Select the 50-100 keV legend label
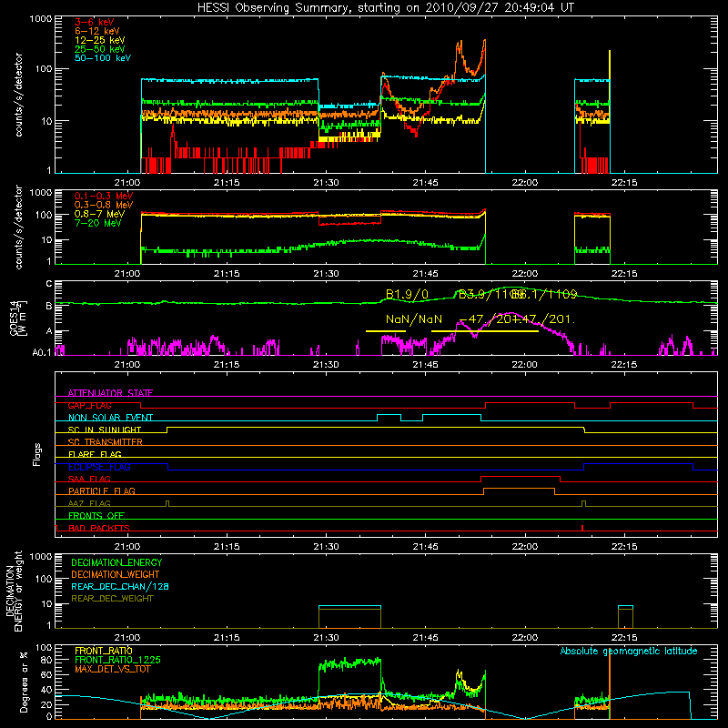Viewport: 728px width, 728px height. click(x=103, y=58)
